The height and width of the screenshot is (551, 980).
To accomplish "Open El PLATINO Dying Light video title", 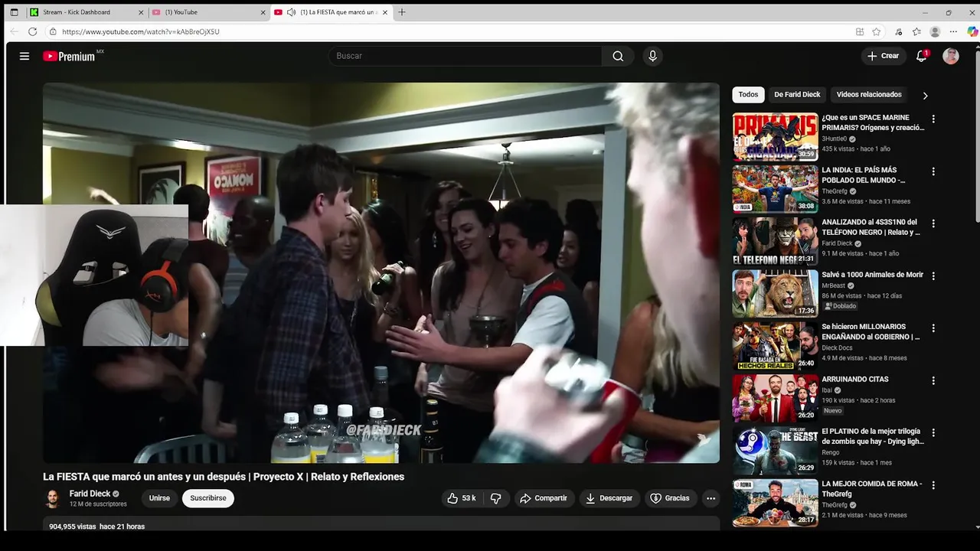I will (x=873, y=436).
